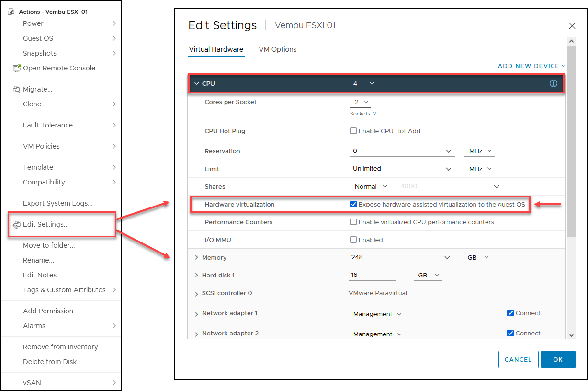Open the Guest OS submenu
This screenshot has width=588, height=391.
61,38
